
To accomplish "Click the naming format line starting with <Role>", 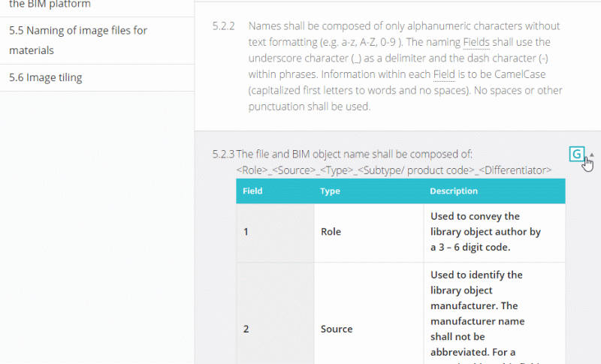I will pyautogui.click(x=394, y=170).
